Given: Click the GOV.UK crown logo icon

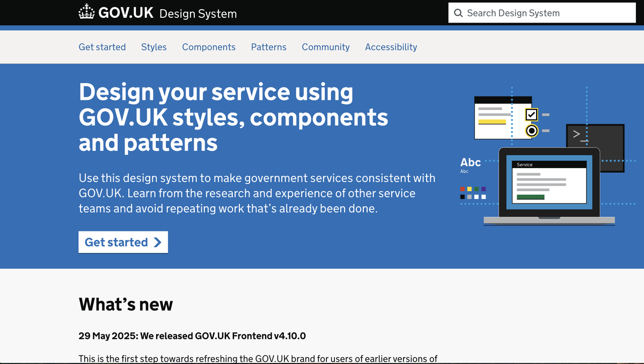Looking at the screenshot, I should 87,12.
